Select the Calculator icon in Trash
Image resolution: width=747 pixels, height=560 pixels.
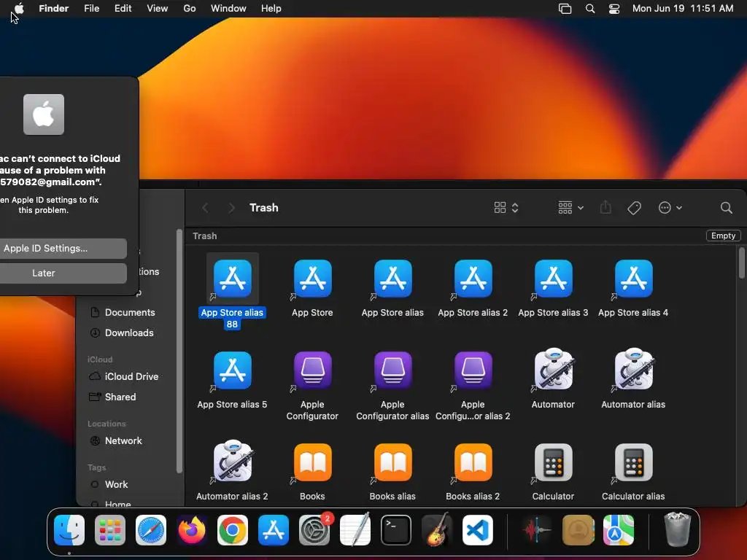coord(553,462)
